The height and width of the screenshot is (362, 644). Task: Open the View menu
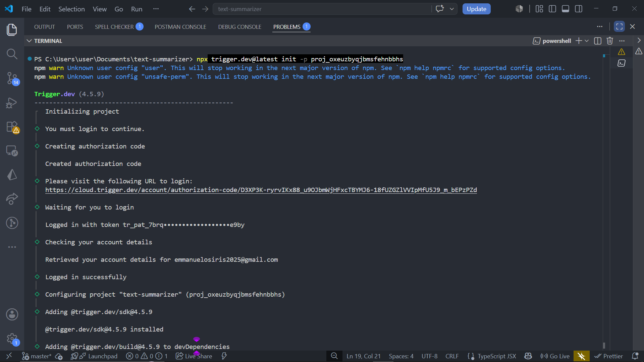100,9
